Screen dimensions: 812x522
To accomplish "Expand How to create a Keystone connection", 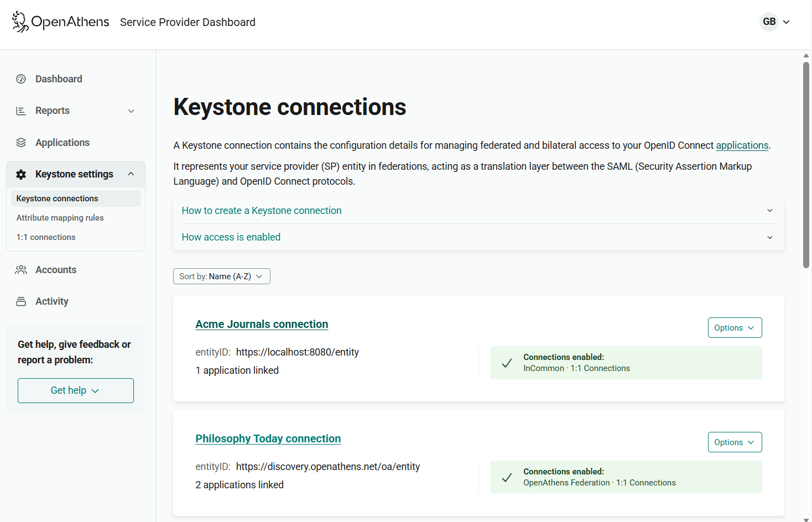I will coord(478,211).
